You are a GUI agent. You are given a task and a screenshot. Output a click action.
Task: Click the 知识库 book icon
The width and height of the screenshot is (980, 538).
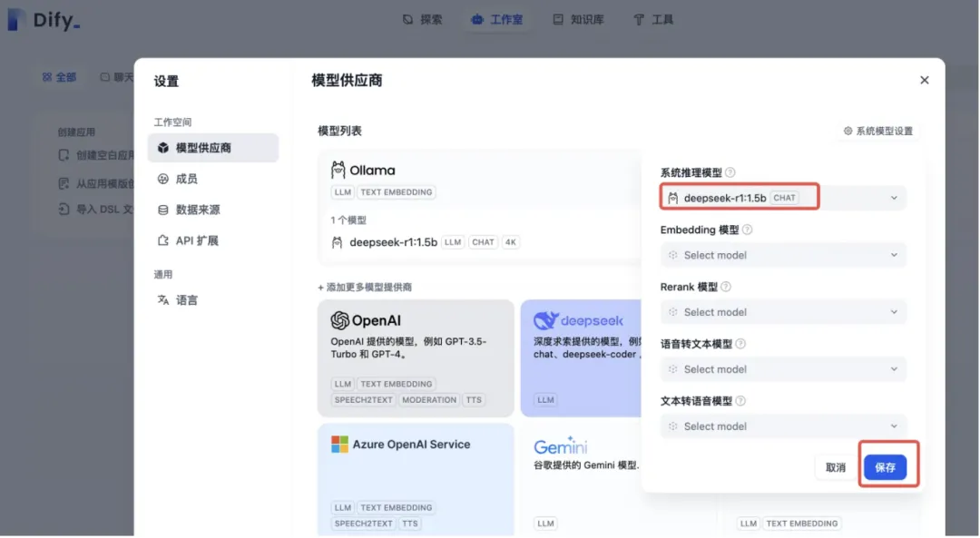[558, 20]
